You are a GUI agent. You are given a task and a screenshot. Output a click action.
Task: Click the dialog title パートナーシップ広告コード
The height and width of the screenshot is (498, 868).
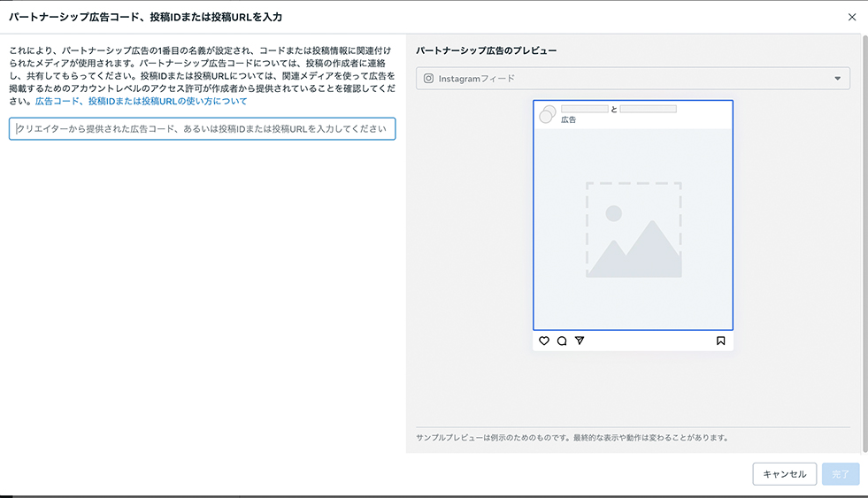pyautogui.click(x=146, y=17)
